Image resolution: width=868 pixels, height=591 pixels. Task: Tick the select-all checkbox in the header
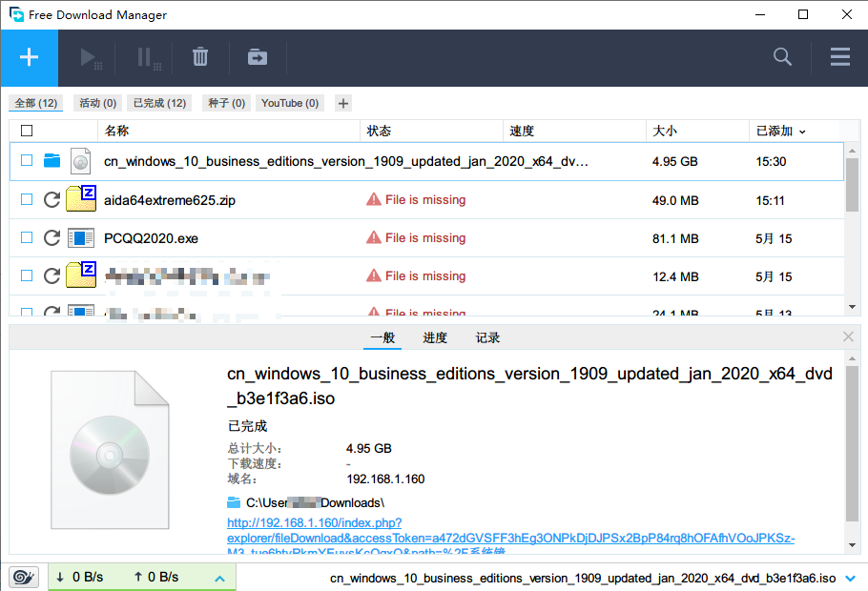click(27, 131)
